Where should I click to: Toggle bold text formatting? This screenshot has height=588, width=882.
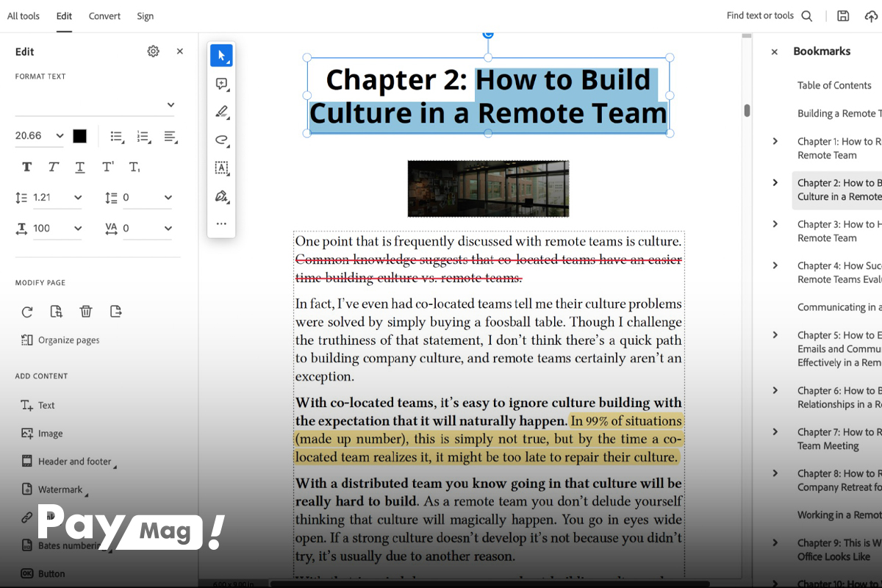pos(27,167)
